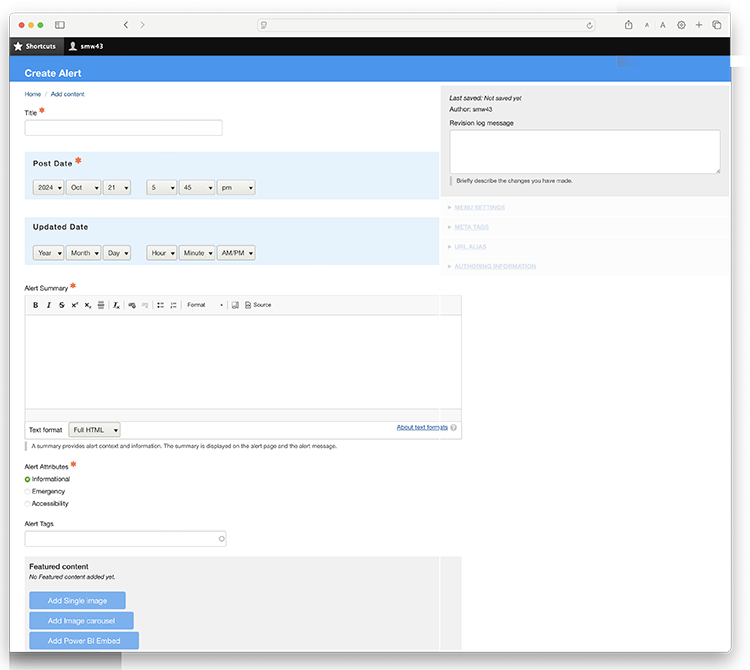Viewport: 750px width, 670px height.
Task: Click the unlink icon in editor toolbar
Action: coord(145,305)
